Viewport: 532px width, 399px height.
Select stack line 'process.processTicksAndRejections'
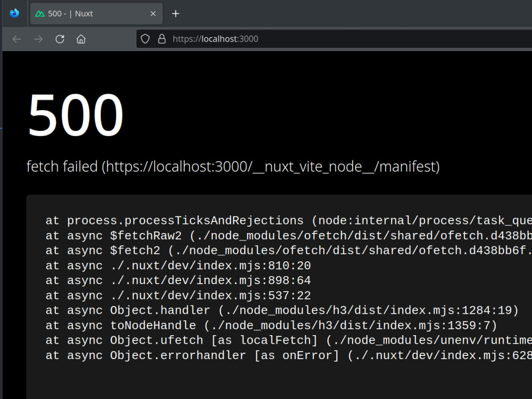tap(289, 221)
